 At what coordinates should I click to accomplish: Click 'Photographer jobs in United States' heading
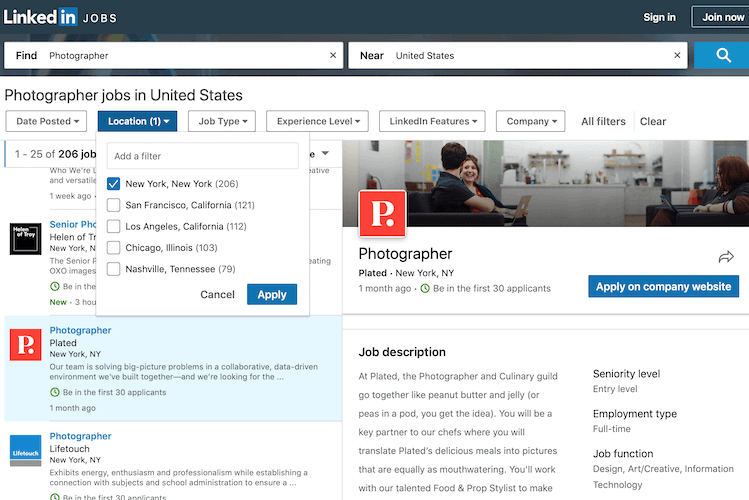pyautogui.click(x=123, y=95)
